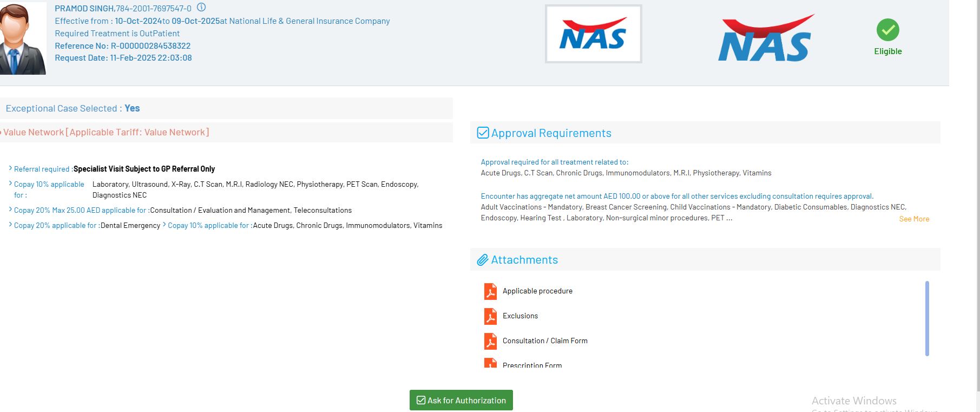
Task: Click the Ask for Authorization button
Action: click(461, 400)
